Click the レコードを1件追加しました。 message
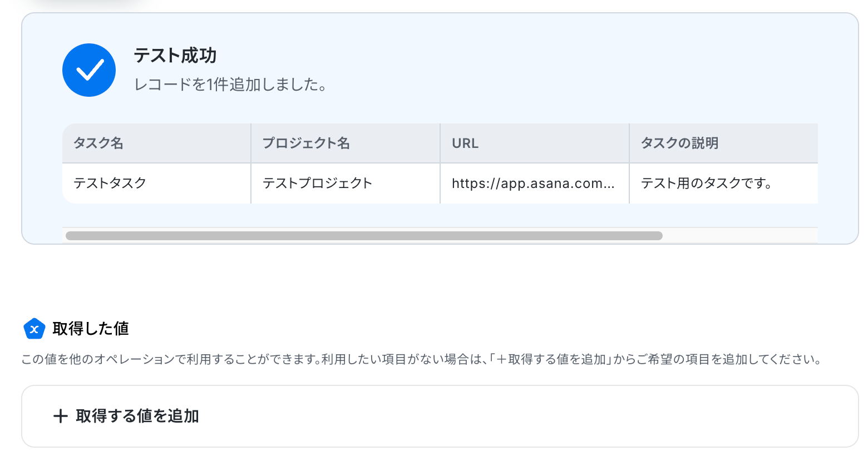Image resolution: width=868 pixels, height=456 pixels. click(x=231, y=85)
